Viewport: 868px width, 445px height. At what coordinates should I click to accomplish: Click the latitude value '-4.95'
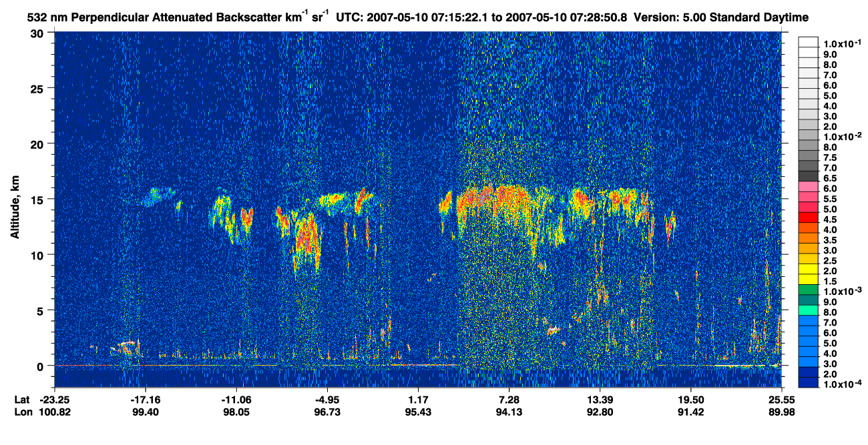tap(327, 400)
